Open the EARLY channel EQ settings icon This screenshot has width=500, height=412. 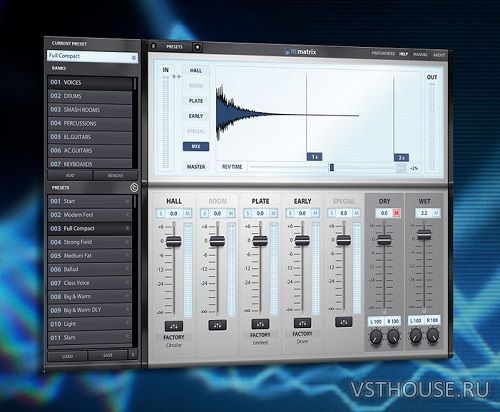click(x=302, y=323)
